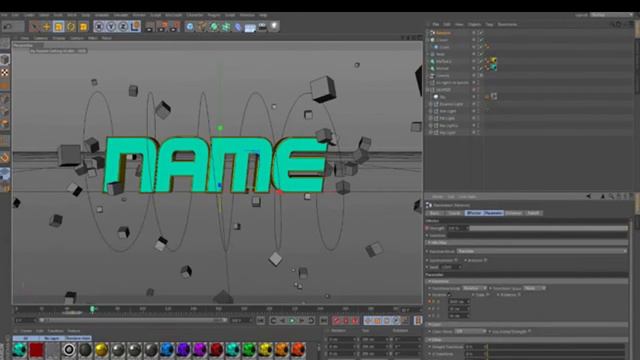Open the light bulb objects icon
The image size is (640, 360).
point(274,27)
